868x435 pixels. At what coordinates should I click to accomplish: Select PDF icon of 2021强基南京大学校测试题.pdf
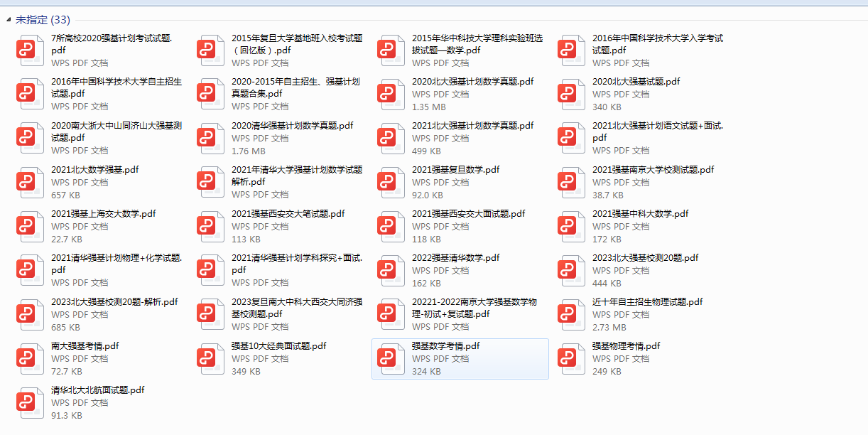(x=571, y=183)
